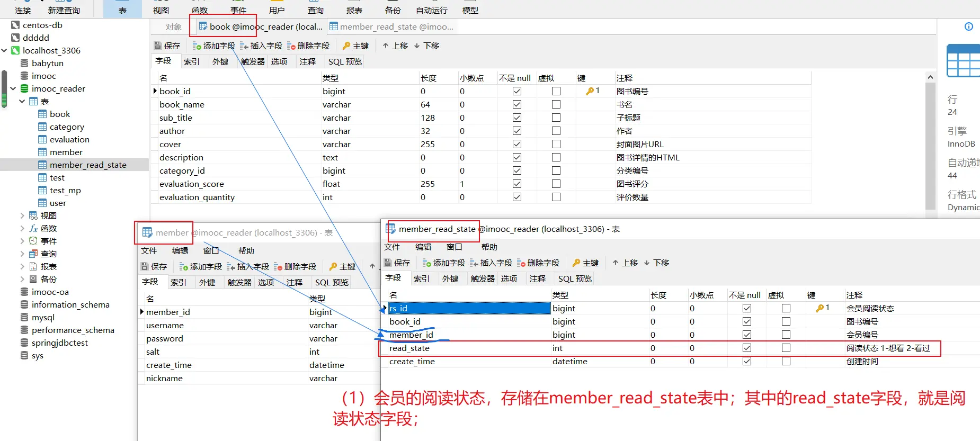The width and height of the screenshot is (980, 441).
Task: Expand the 函数 functions node
Action: [22, 228]
